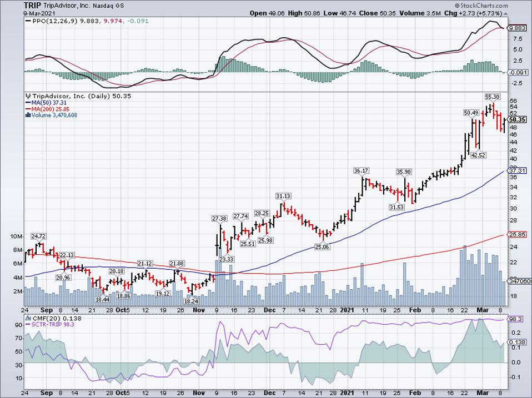The image size is (532, 398).
Task: Click the 'TripAdvisor, Inc. (Daily) 50.35' legend
Action: click(x=81, y=96)
